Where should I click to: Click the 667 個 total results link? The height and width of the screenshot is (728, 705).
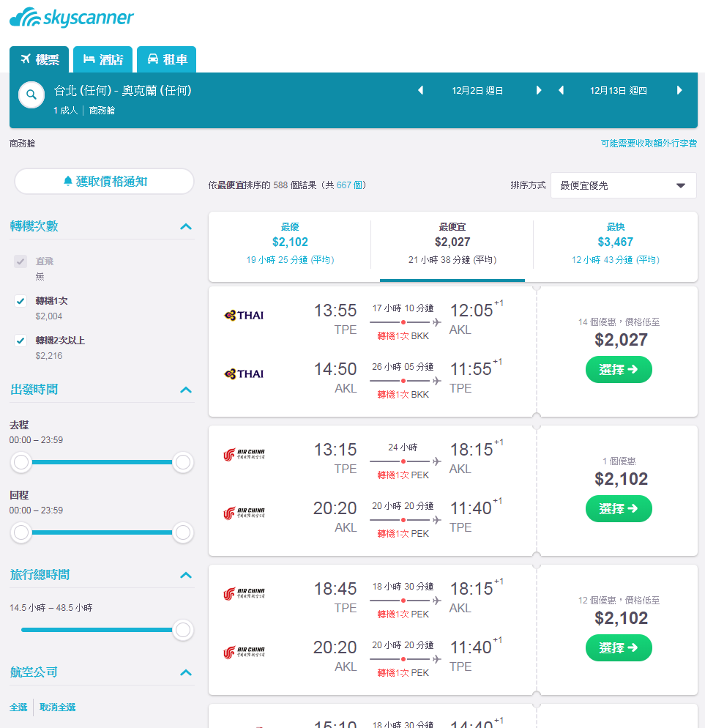[x=349, y=185]
